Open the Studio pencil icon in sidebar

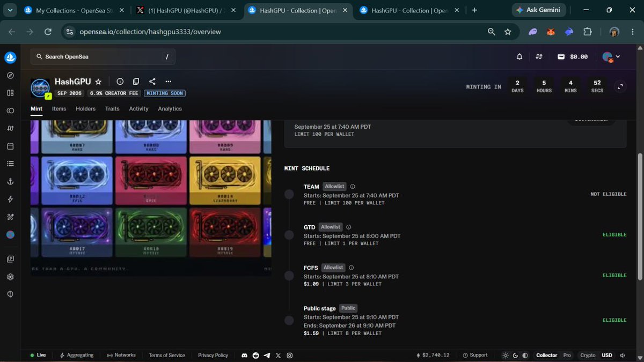(10, 217)
